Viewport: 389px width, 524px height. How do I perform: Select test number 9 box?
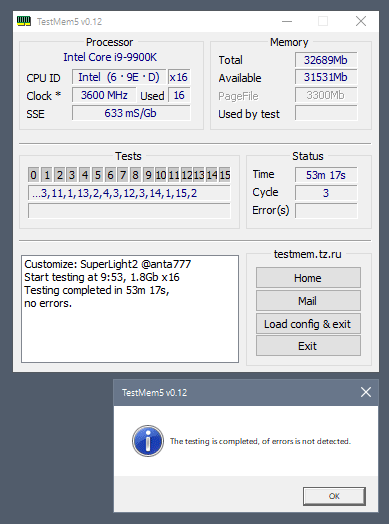click(x=148, y=175)
